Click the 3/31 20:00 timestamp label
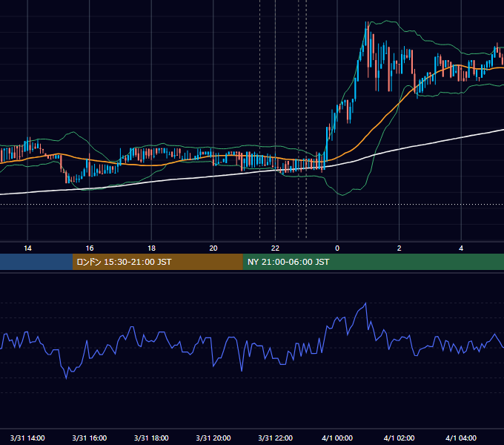Image resolution: width=504 pixels, height=445 pixels. [213, 438]
